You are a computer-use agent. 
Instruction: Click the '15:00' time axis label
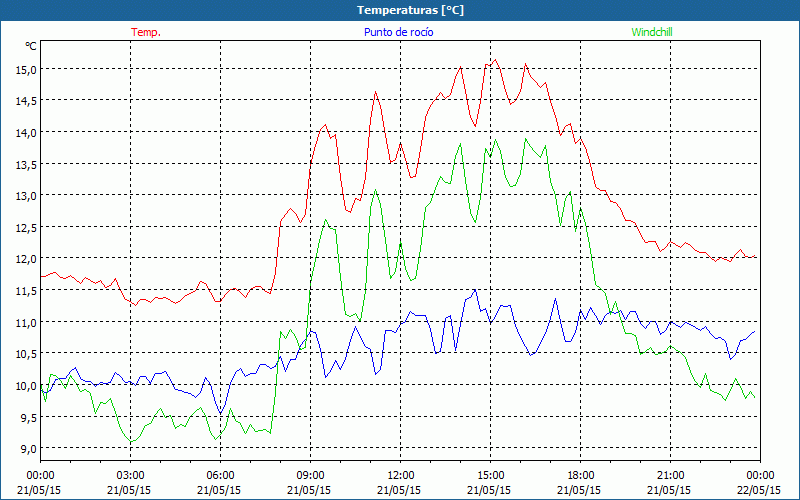tap(490, 476)
